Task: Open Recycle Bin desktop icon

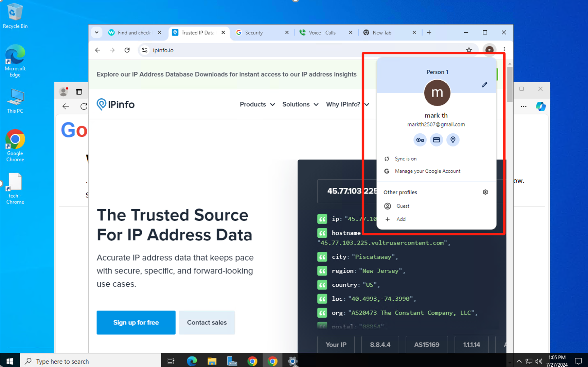Action: click(15, 16)
